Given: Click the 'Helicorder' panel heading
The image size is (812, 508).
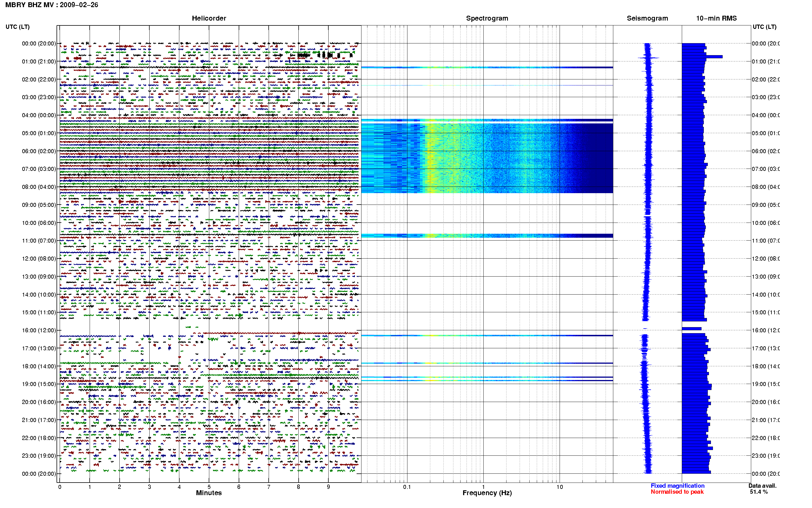Looking at the screenshot, I should pyautogui.click(x=209, y=19).
